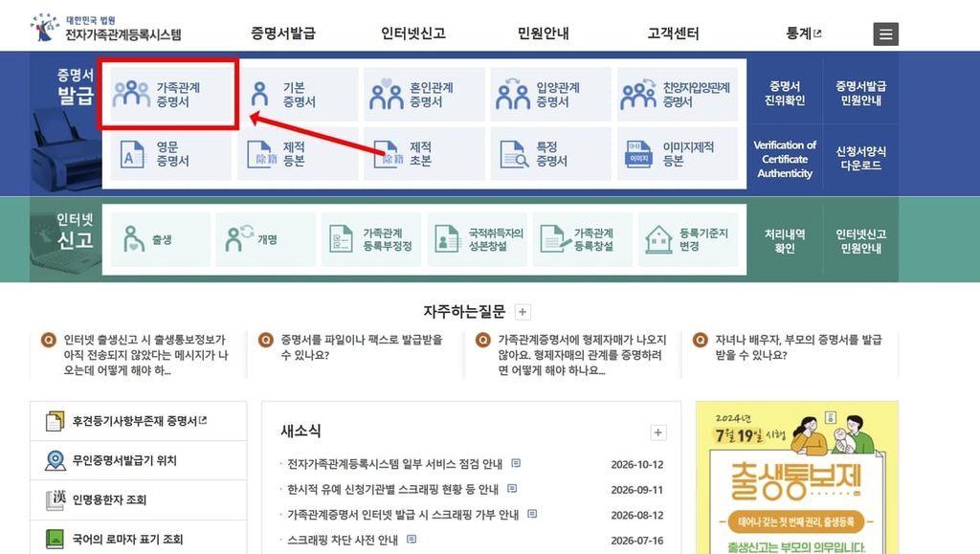
Task: Open the 인터넷신고 top menu
Action: [x=413, y=33]
